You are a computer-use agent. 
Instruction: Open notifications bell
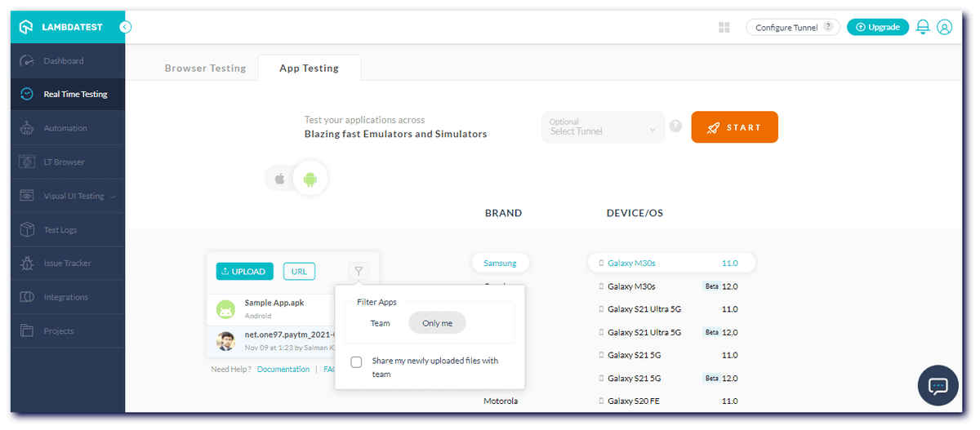pyautogui.click(x=923, y=28)
